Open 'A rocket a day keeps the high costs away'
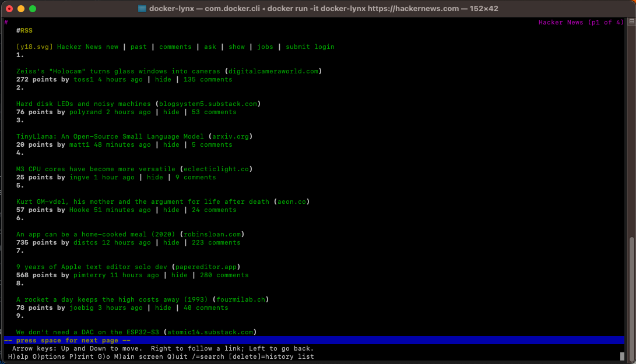 [x=112, y=299]
